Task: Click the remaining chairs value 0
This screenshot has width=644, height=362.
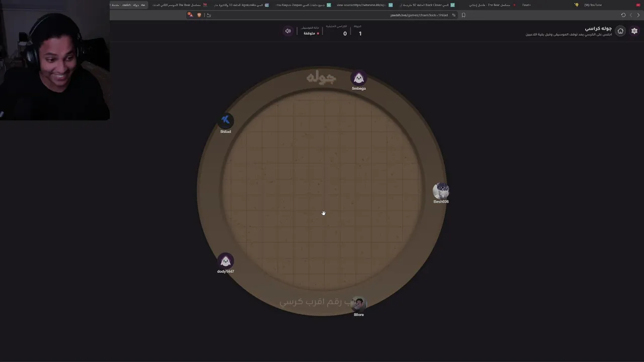Action: (x=345, y=34)
